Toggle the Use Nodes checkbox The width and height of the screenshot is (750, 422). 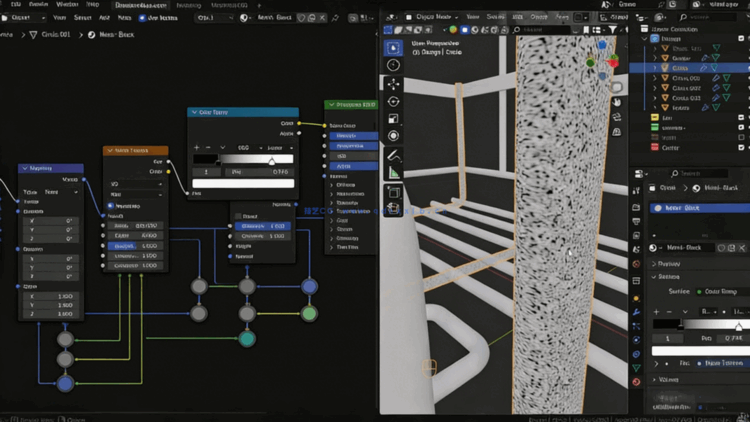pyautogui.click(x=142, y=18)
